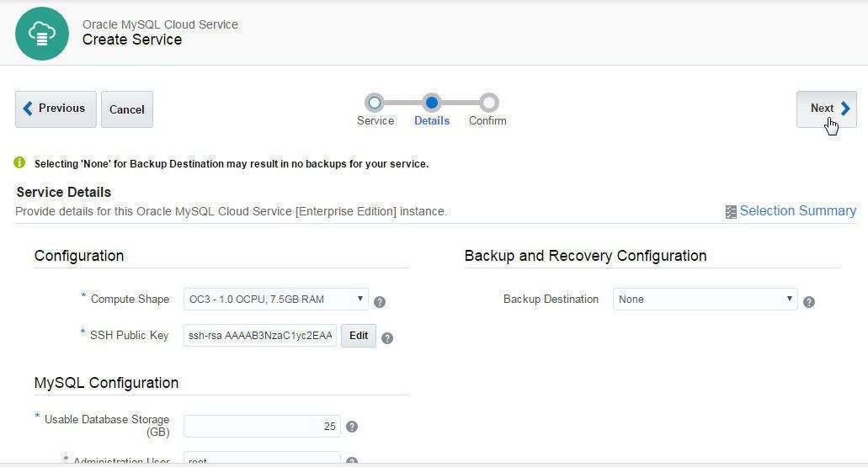Click the 'Service Details' heading text
Viewport: 868px width, 467px height.
coord(64,192)
